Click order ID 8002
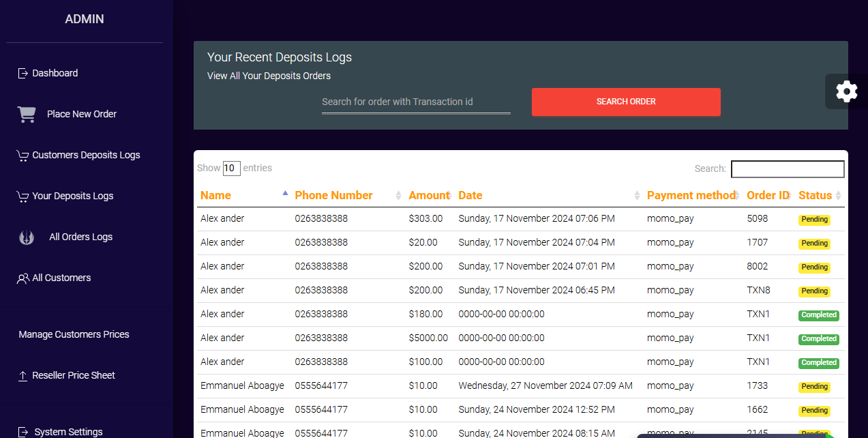This screenshot has width=868, height=438. [x=757, y=266]
